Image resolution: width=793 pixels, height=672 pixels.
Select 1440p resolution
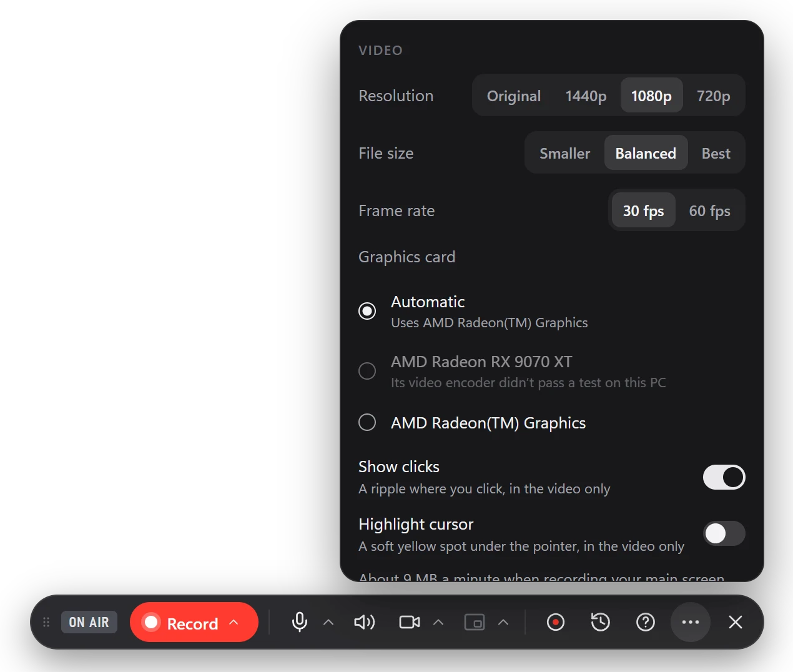586,96
